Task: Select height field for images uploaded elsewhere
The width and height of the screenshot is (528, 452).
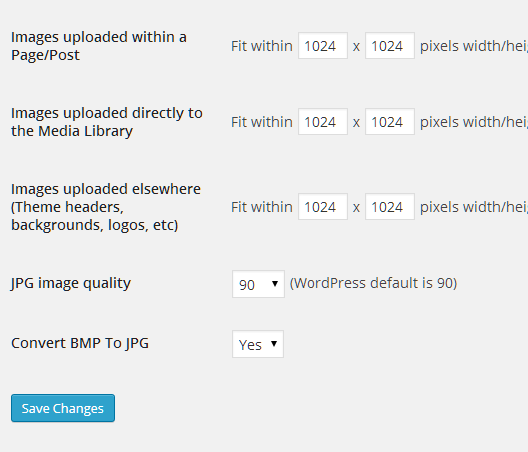Action: tap(390, 206)
